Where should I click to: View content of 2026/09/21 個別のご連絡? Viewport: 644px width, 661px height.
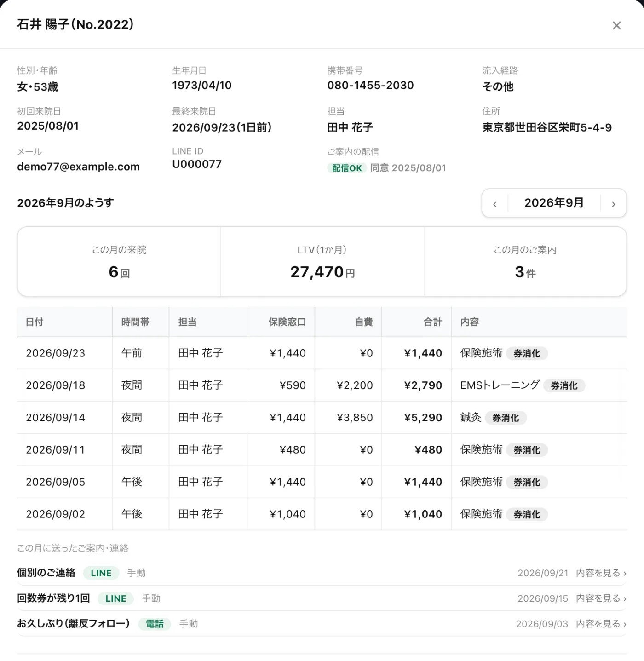tap(601, 573)
